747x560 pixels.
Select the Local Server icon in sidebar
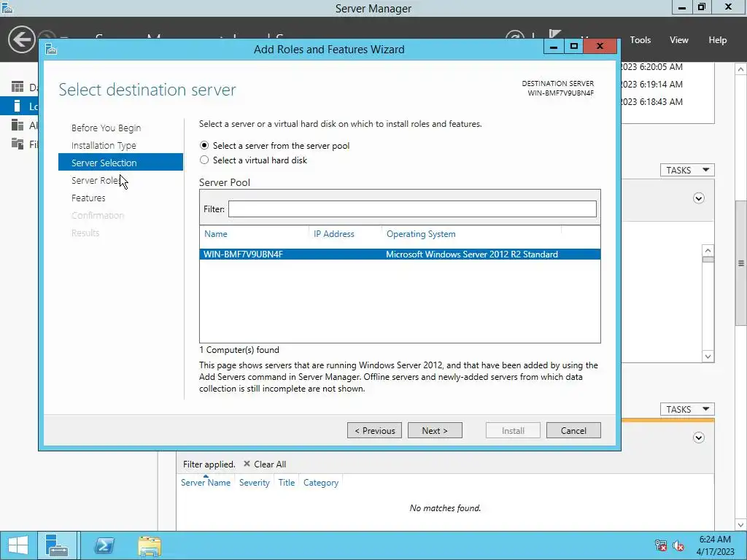(x=18, y=106)
